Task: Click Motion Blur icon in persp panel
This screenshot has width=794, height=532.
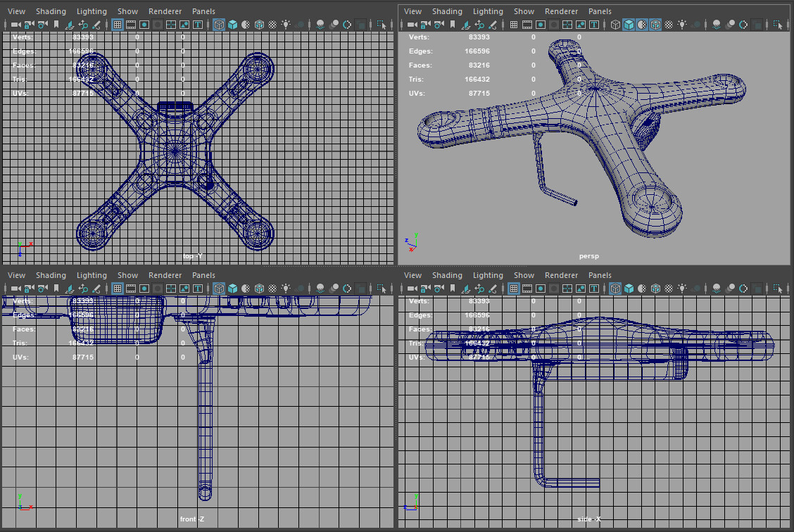Action: (730, 25)
